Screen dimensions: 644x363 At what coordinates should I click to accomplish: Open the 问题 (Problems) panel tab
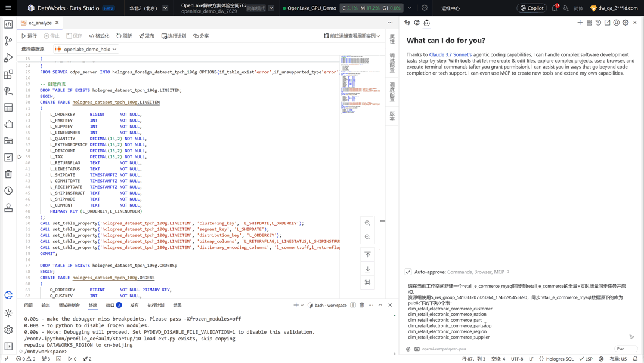(29, 306)
